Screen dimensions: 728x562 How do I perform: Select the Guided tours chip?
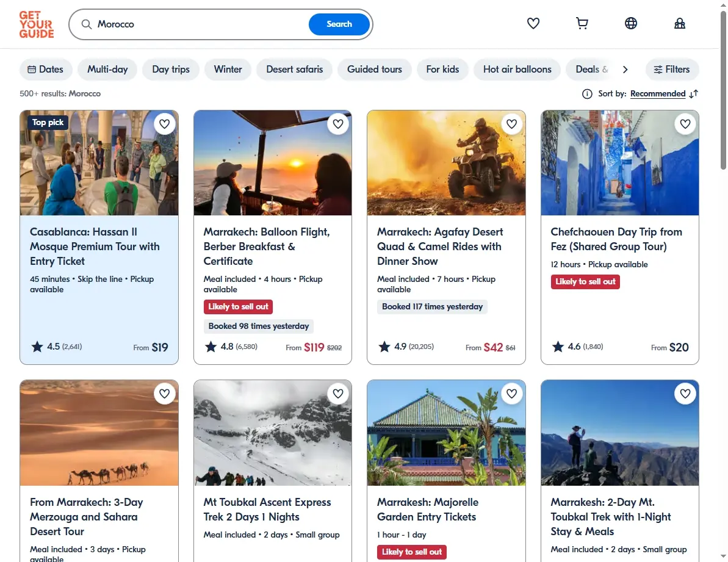[374, 69]
